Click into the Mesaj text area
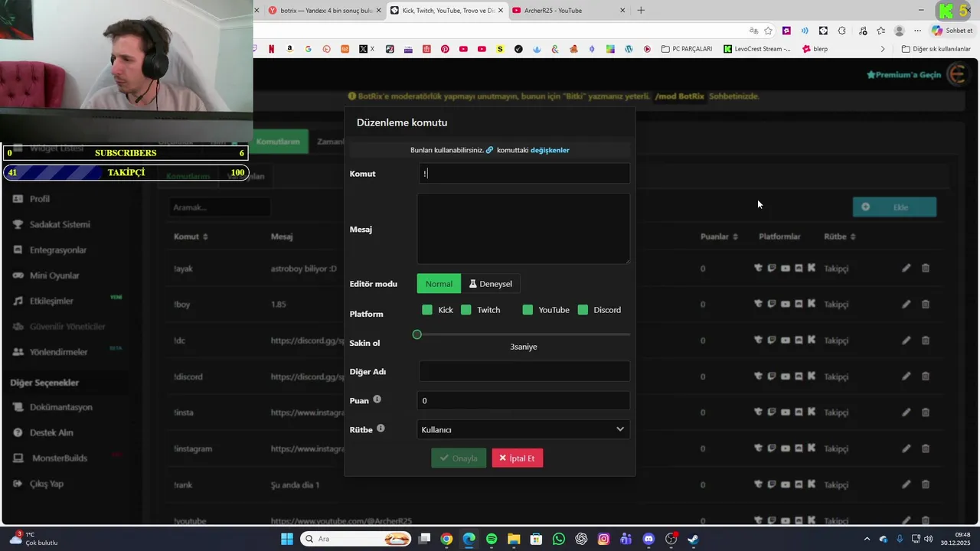 [524, 229]
